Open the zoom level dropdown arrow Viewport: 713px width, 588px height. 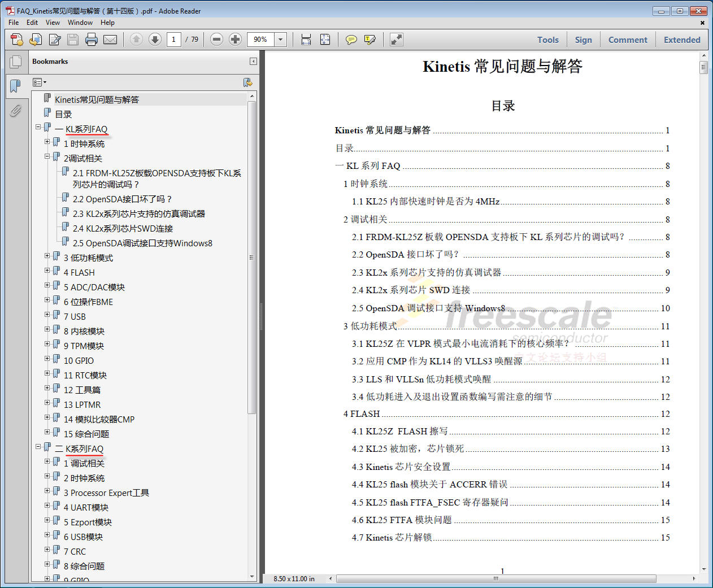(281, 40)
